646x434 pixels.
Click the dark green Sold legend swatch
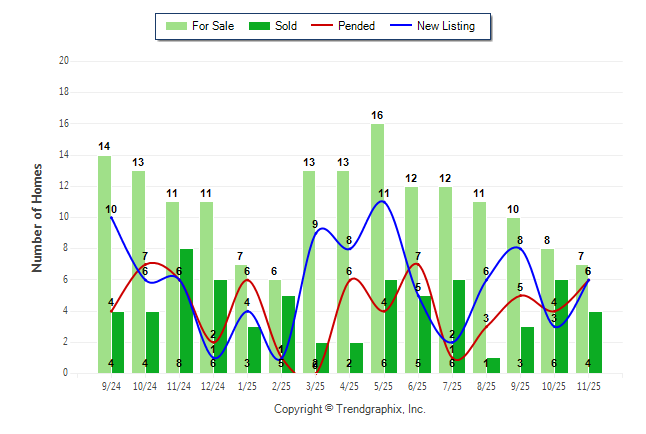click(x=257, y=26)
